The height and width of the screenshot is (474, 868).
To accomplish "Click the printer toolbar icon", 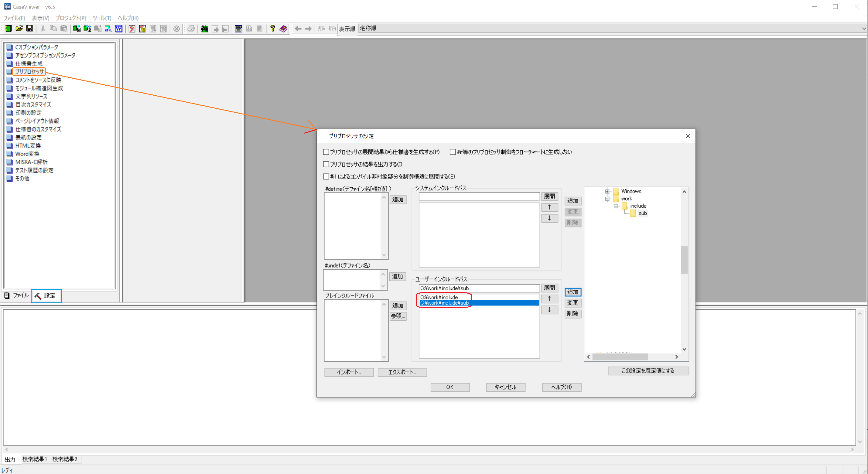I will tap(191, 29).
